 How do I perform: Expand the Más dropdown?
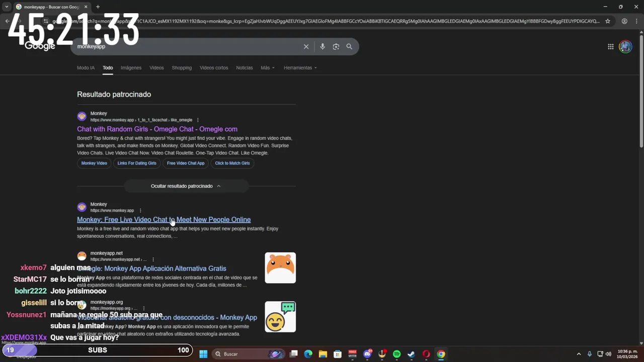[268, 68]
